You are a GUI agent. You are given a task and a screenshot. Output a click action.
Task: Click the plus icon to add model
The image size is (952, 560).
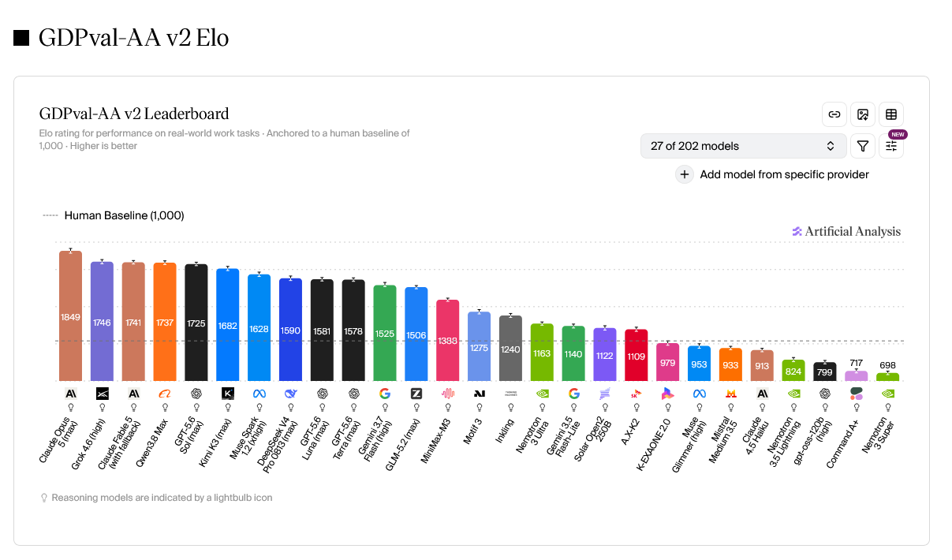(x=685, y=174)
